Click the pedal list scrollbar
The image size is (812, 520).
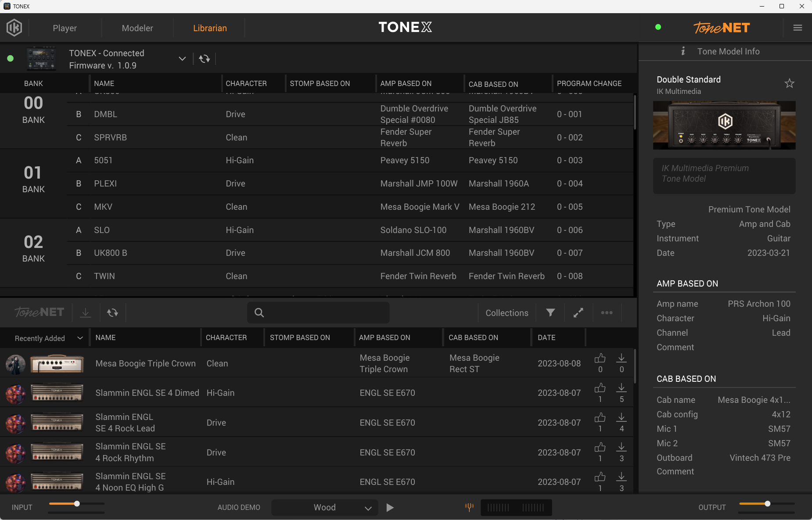pos(635,112)
